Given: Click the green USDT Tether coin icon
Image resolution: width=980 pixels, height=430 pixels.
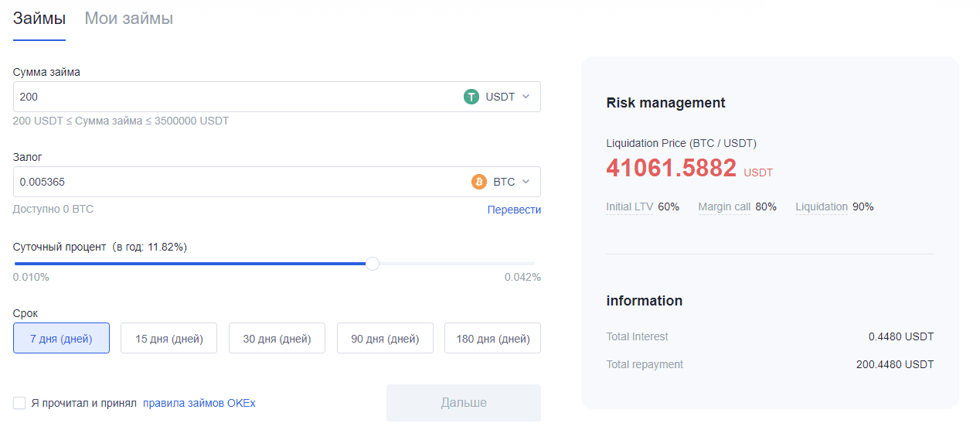Looking at the screenshot, I should click(x=471, y=97).
